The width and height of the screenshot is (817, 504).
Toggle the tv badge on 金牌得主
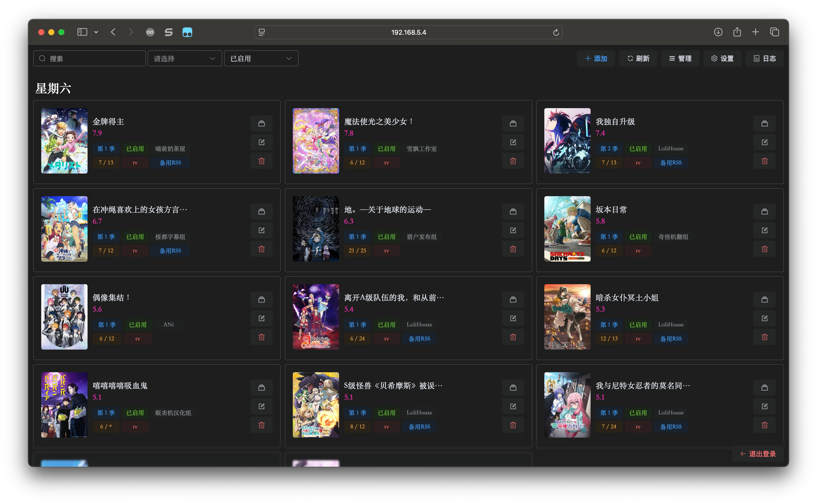135,163
